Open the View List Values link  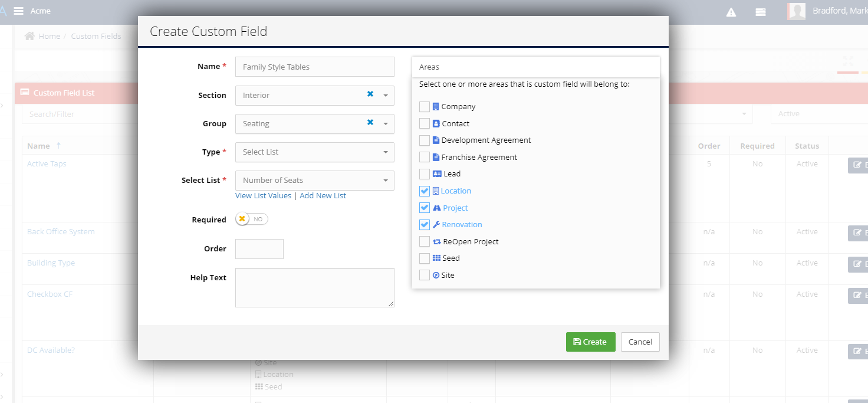click(263, 195)
